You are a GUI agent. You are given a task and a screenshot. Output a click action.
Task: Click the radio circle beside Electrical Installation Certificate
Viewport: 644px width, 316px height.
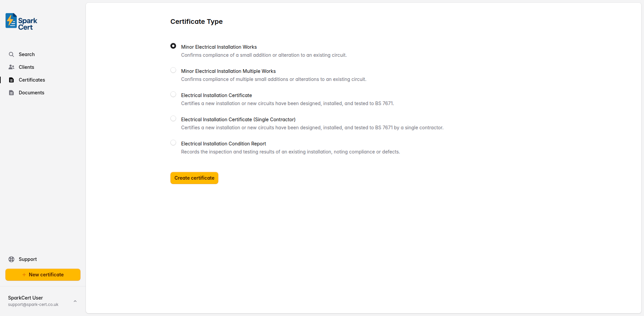(173, 94)
